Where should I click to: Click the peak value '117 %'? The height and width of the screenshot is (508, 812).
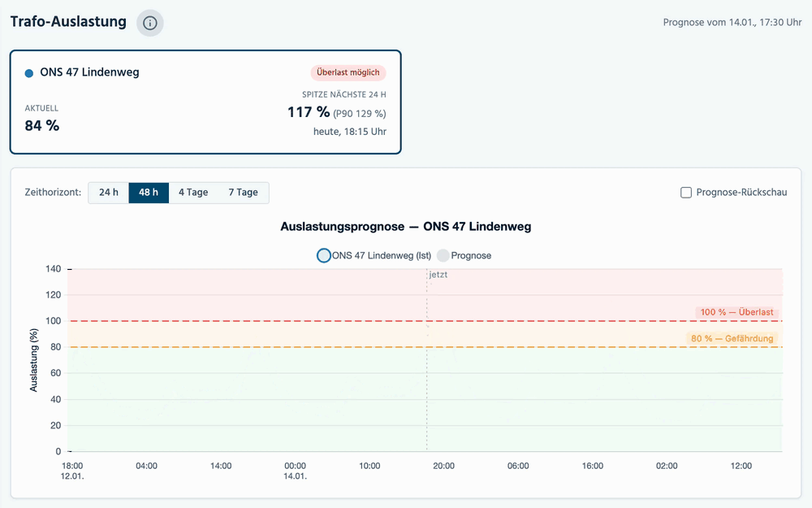(x=309, y=112)
